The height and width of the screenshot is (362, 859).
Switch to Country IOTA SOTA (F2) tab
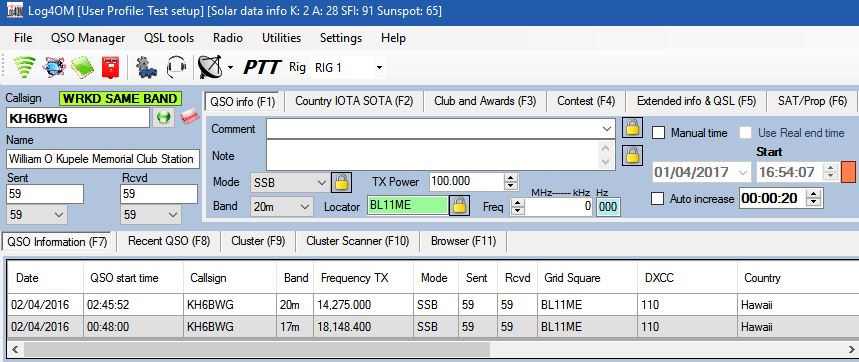pyautogui.click(x=354, y=101)
